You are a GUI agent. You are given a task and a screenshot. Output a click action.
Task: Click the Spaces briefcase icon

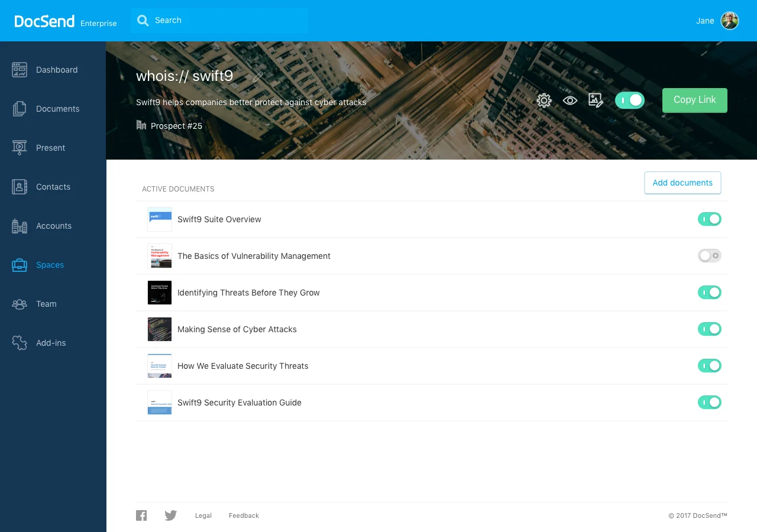click(20, 265)
